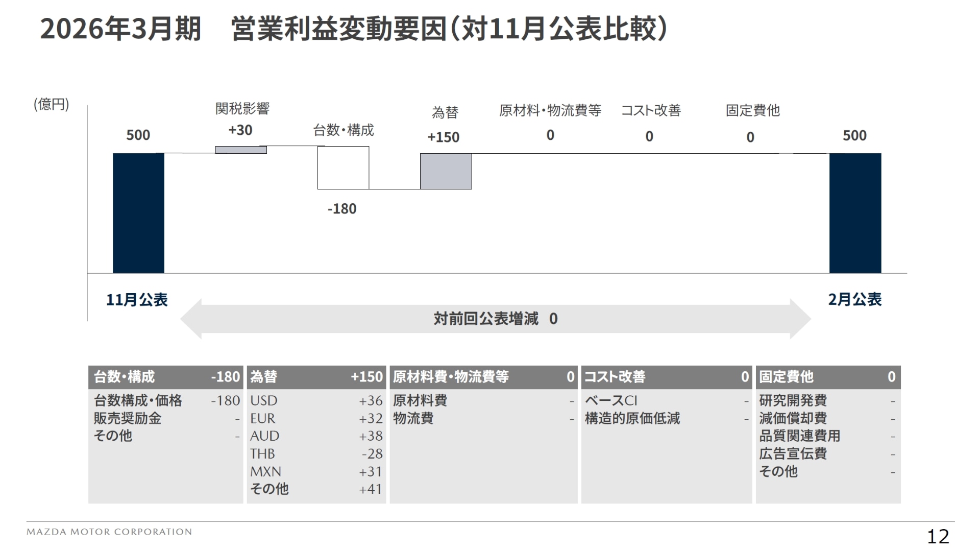980x551 pixels.
Task: Click the 2月公表 bar on the right
Action: 855,212
